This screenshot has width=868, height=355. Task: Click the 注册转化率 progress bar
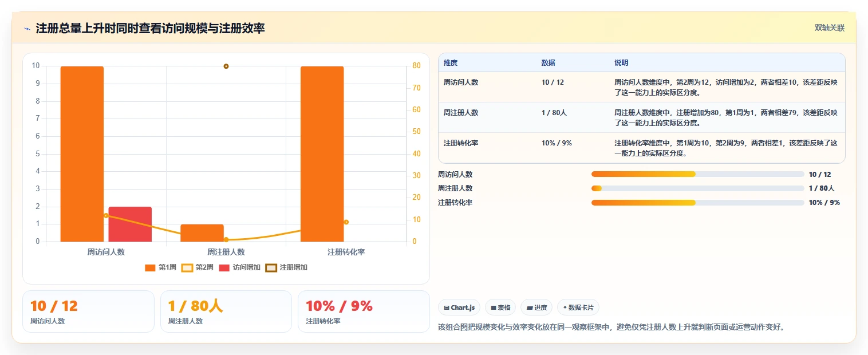click(698, 203)
